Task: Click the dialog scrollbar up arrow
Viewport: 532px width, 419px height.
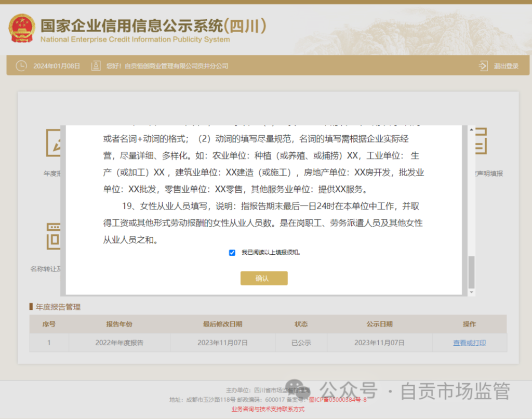Action: [x=471, y=130]
